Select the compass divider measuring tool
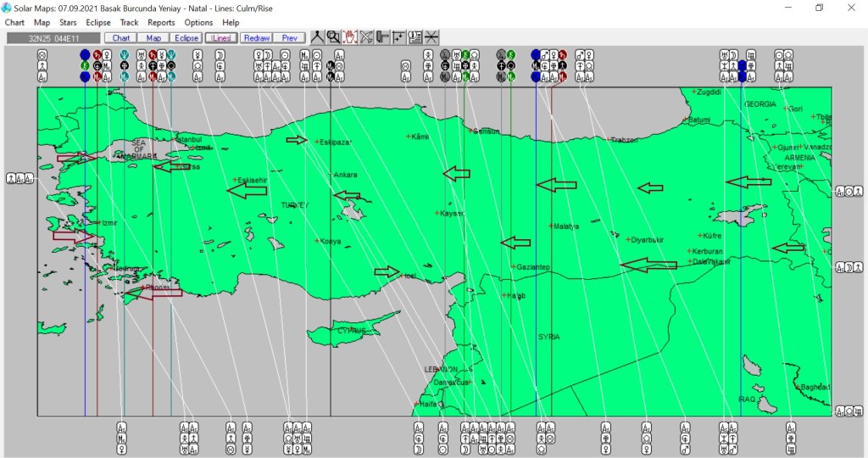This screenshot has height=458, width=868. [317, 37]
